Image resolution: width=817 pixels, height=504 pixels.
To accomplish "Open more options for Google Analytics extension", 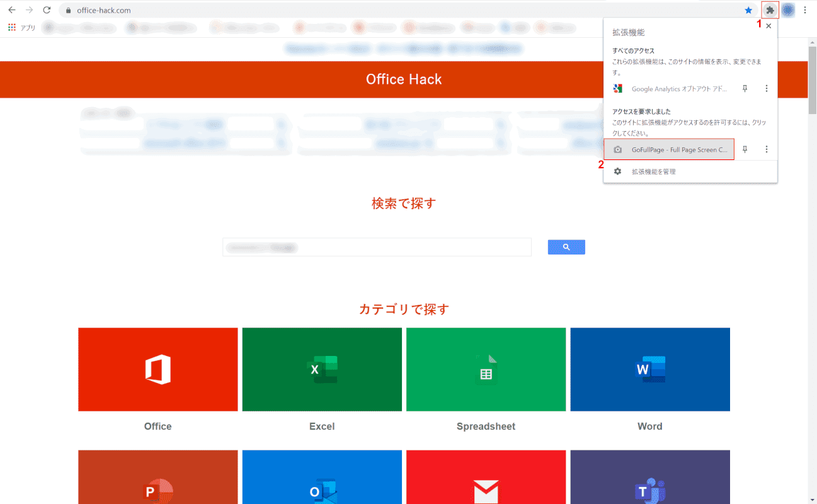I will [767, 89].
